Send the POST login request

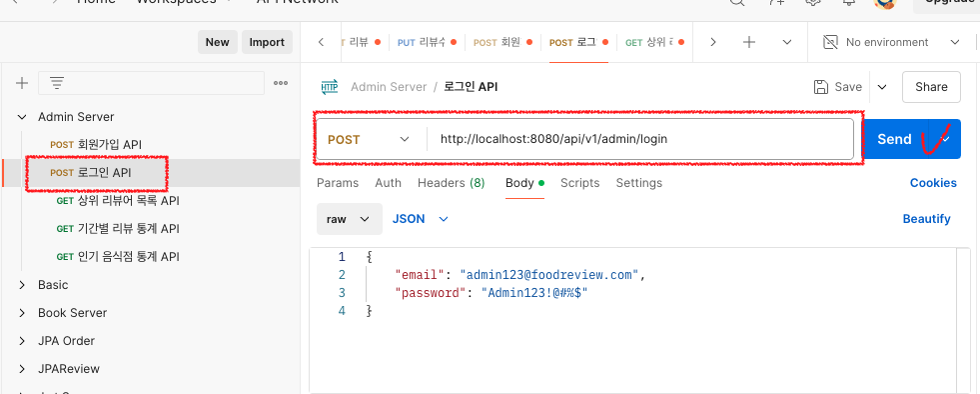pyautogui.click(x=894, y=139)
